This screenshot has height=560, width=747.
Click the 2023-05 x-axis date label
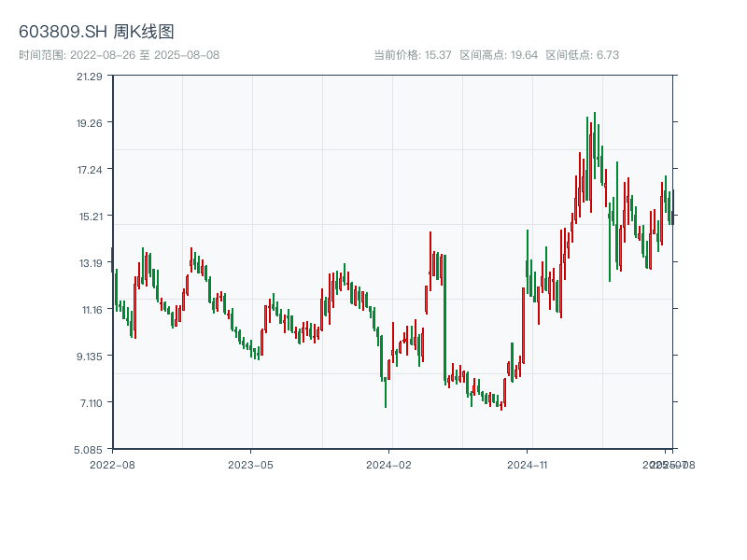[x=250, y=464]
